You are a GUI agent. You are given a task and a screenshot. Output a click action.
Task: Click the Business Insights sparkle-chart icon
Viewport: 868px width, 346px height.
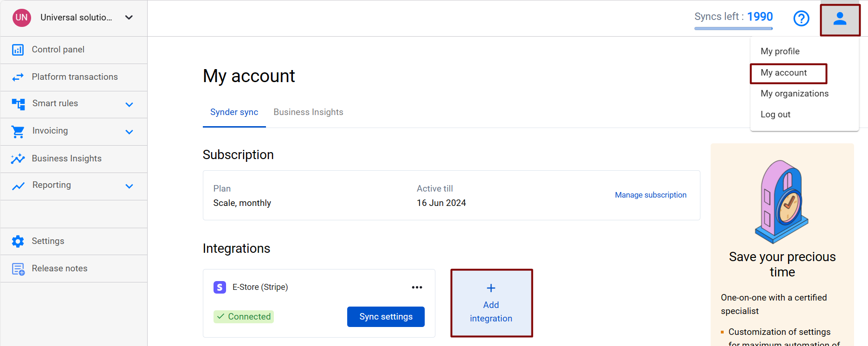(x=18, y=159)
